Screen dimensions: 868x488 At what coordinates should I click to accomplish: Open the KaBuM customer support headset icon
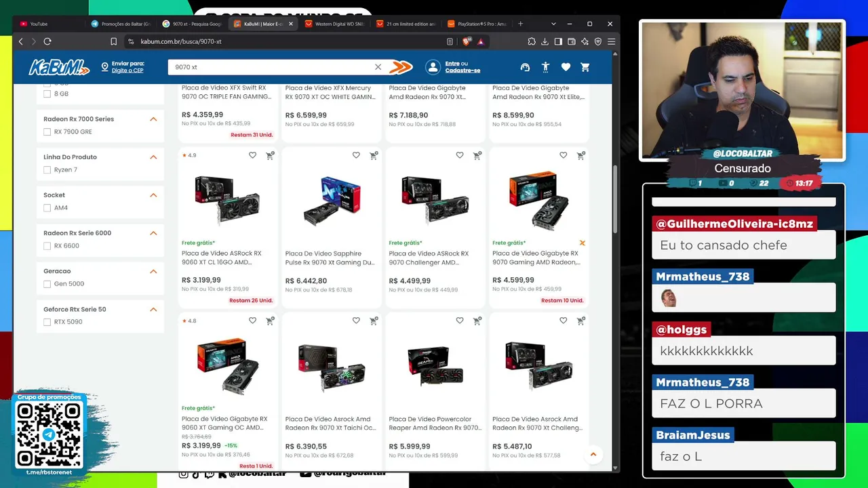(525, 67)
